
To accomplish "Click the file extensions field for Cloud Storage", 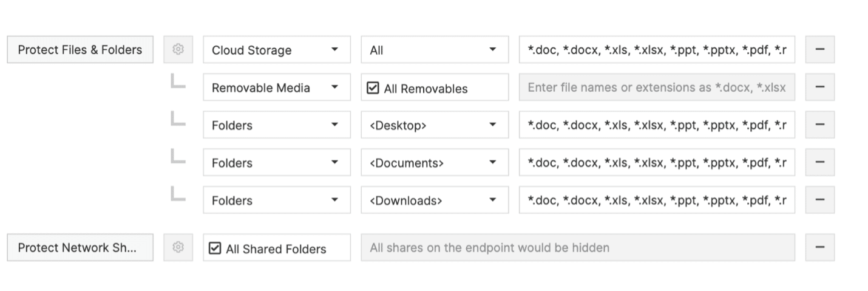I will pyautogui.click(x=657, y=50).
